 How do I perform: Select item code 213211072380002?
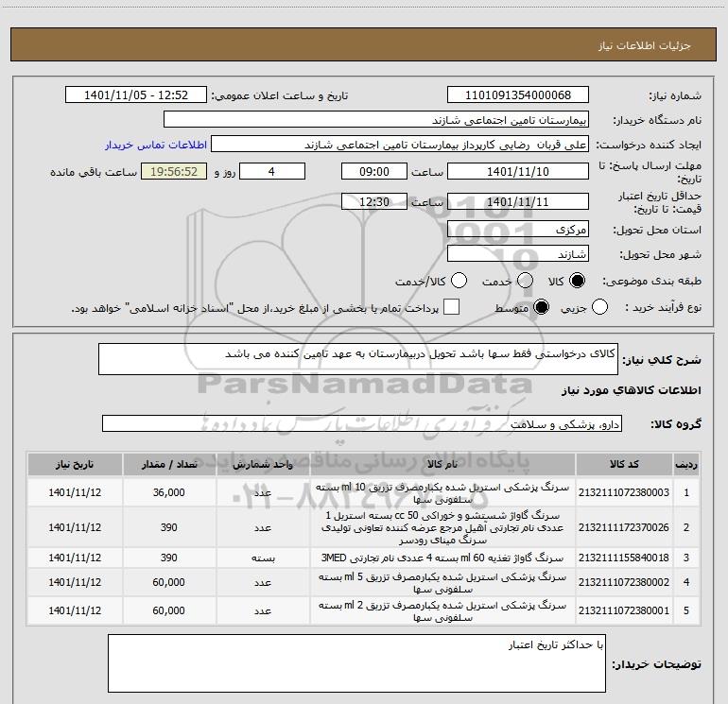coord(624,582)
